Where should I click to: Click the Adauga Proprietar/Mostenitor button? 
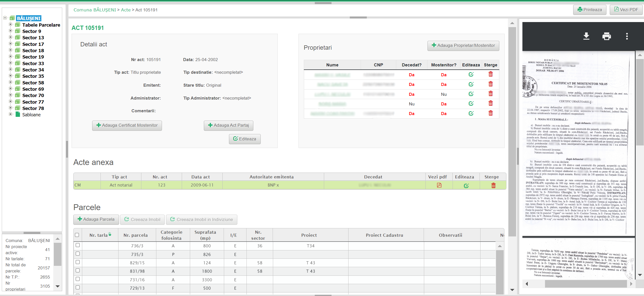[x=463, y=46]
